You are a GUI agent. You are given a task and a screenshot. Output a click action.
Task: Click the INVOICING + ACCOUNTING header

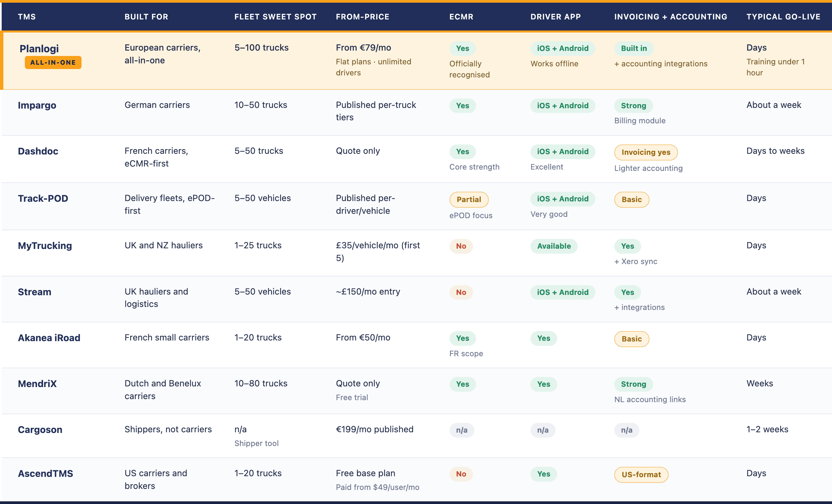[671, 16]
